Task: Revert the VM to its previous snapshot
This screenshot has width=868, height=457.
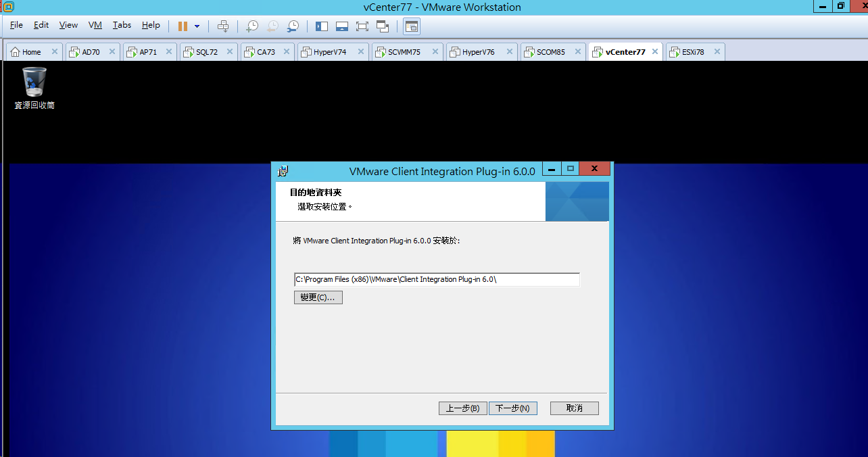Action: point(272,26)
